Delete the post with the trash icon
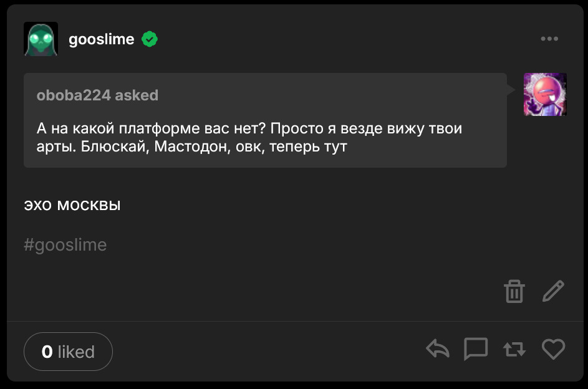Image resolution: width=588 pixels, height=389 pixels. (514, 291)
